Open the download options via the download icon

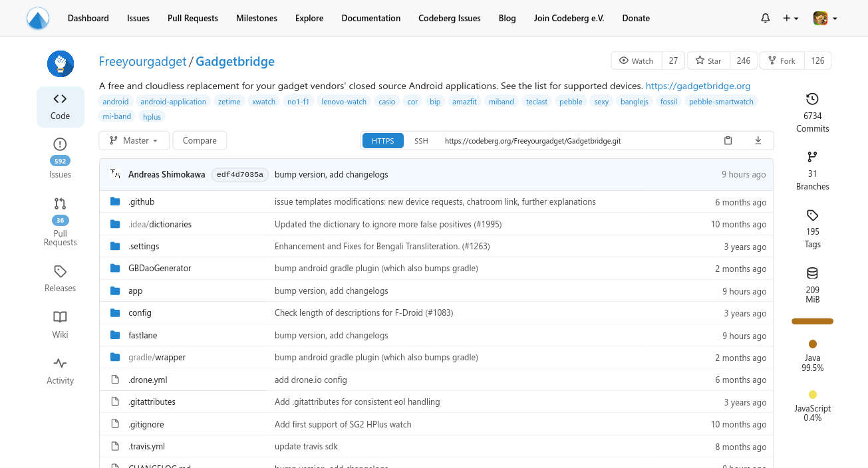758,140
